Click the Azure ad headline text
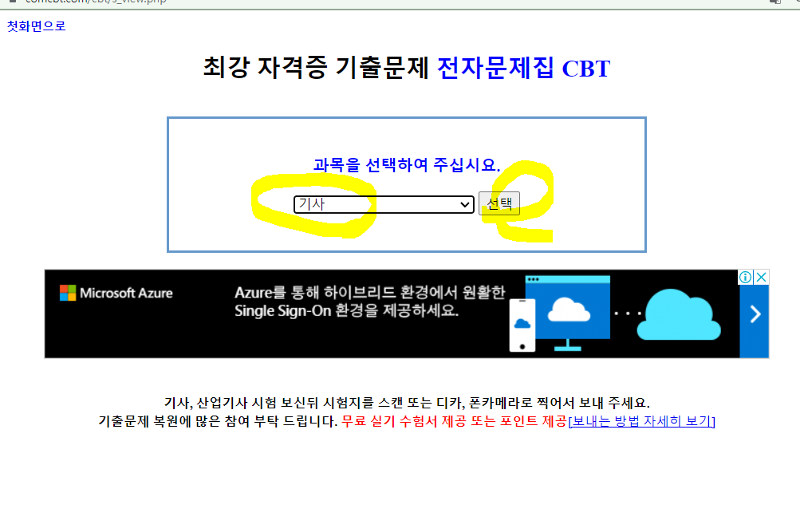This screenshot has width=800, height=532. 369,301
